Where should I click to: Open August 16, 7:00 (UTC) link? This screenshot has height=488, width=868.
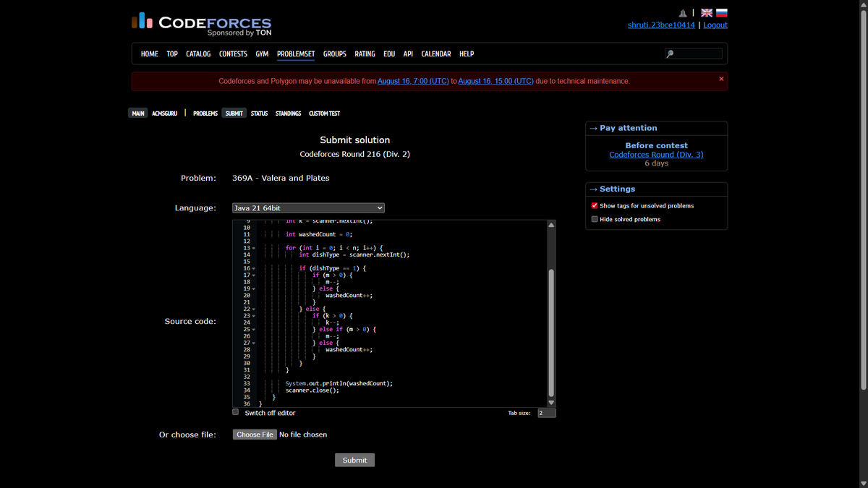coord(413,81)
